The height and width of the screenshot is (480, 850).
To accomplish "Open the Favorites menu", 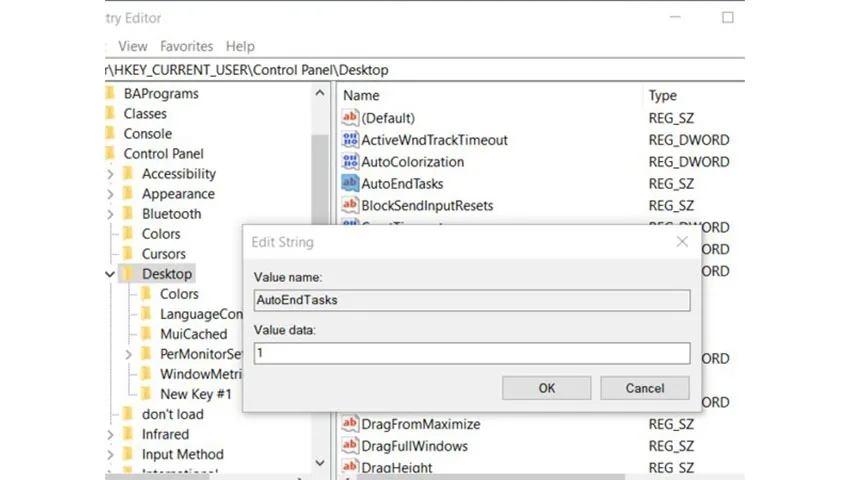I will [186, 46].
